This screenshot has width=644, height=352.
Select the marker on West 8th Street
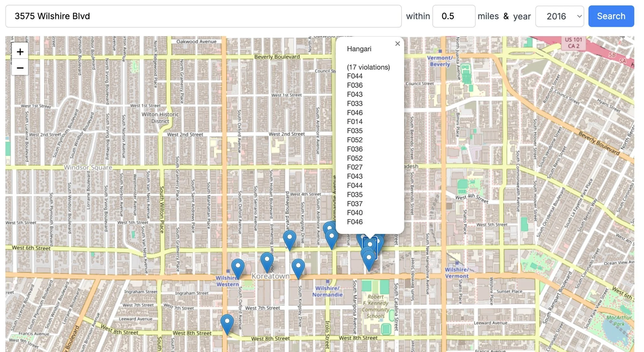[x=227, y=323]
